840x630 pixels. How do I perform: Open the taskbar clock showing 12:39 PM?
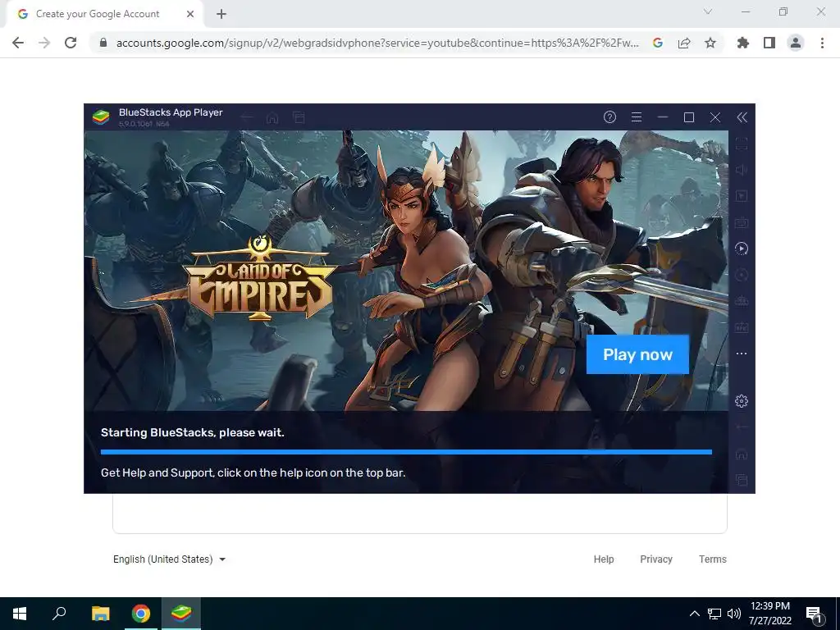tap(769, 614)
